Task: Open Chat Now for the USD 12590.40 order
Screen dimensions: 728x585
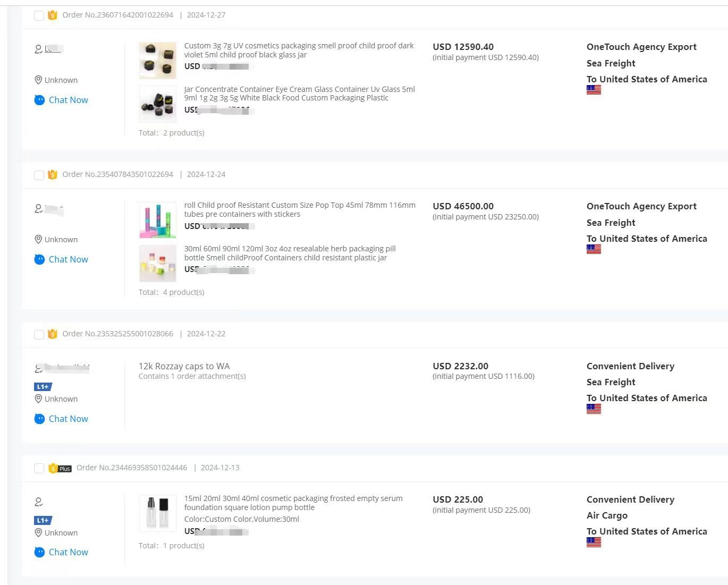Action: click(68, 100)
